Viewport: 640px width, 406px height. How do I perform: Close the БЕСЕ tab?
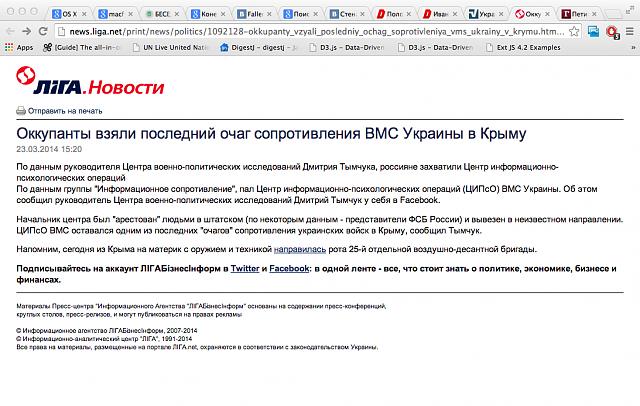(x=177, y=14)
